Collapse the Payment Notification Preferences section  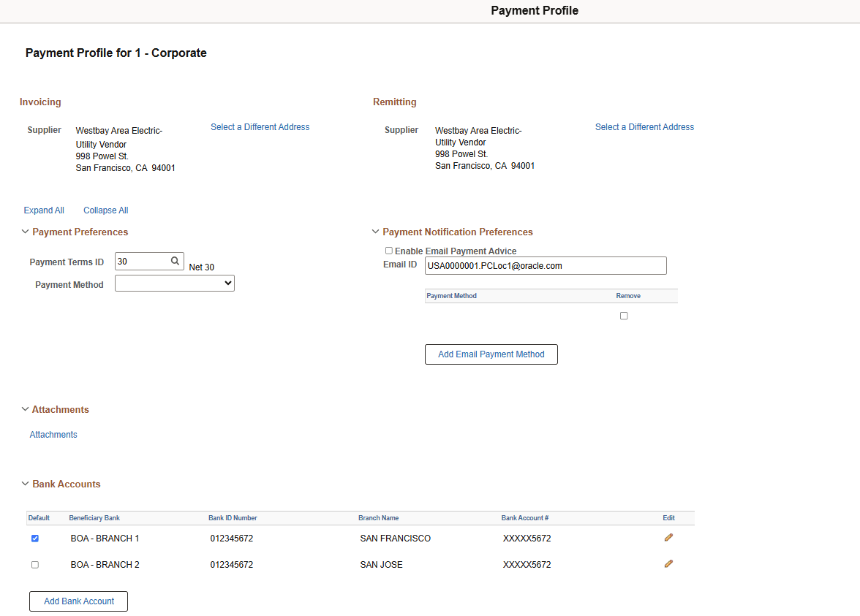[x=375, y=232]
